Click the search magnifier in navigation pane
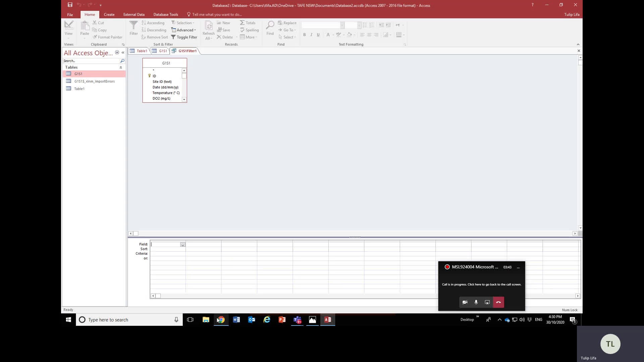 pos(122,61)
